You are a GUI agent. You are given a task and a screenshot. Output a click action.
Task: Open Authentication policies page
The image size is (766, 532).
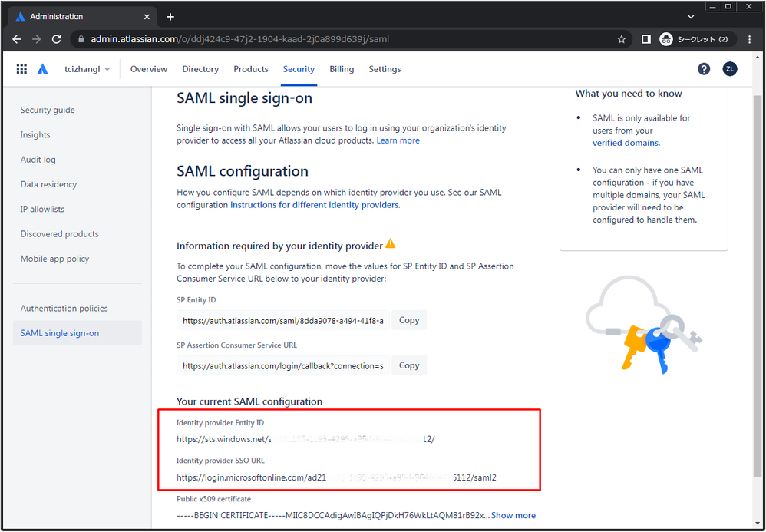[64, 309]
